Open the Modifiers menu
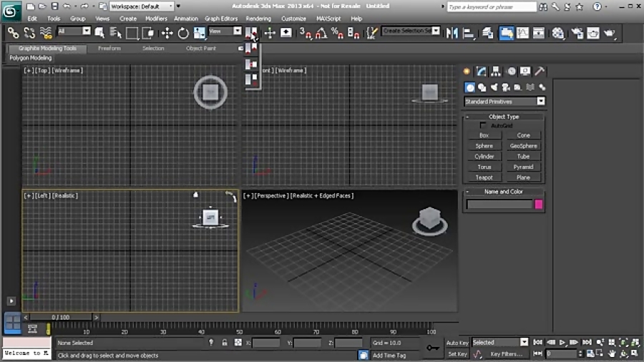 click(x=156, y=19)
